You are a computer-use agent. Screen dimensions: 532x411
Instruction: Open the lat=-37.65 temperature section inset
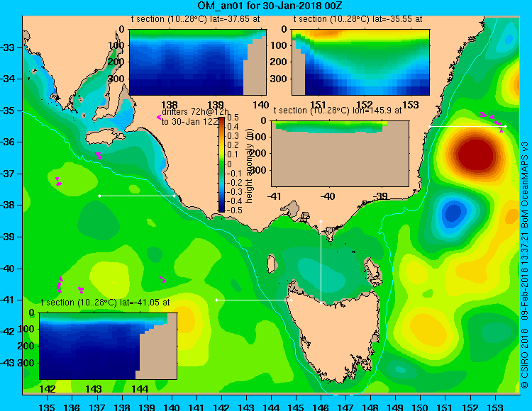point(198,62)
